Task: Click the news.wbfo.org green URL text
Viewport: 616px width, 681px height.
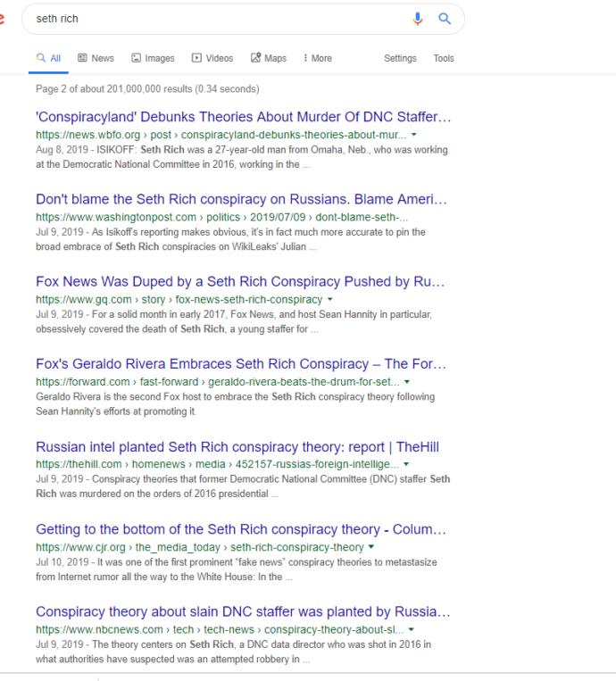Action: point(221,135)
